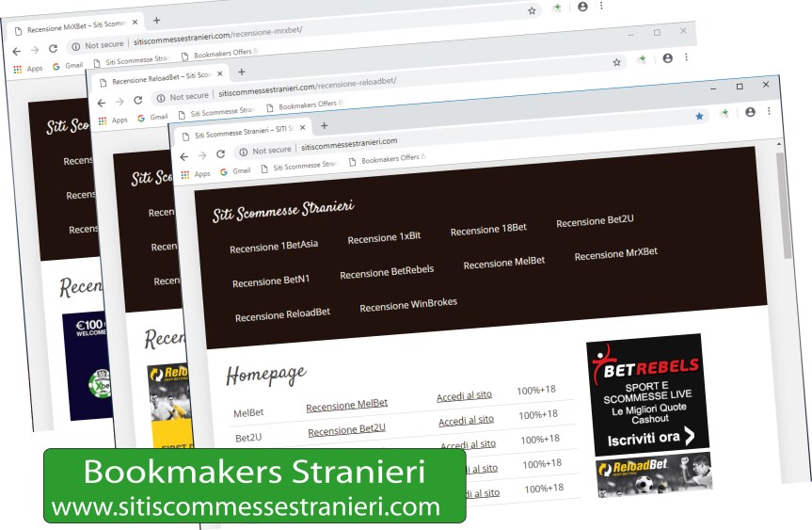Open Bookmakers Offers bookmark in front window
The height and width of the screenshot is (530, 812).
tap(388, 160)
